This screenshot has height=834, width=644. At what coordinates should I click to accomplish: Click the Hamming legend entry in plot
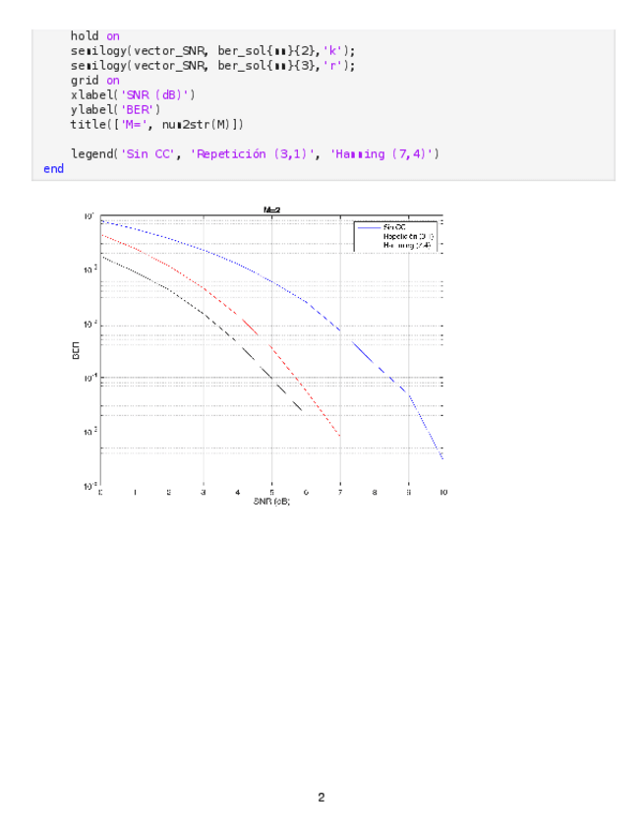pyautogui.click(x=407, y=246)
